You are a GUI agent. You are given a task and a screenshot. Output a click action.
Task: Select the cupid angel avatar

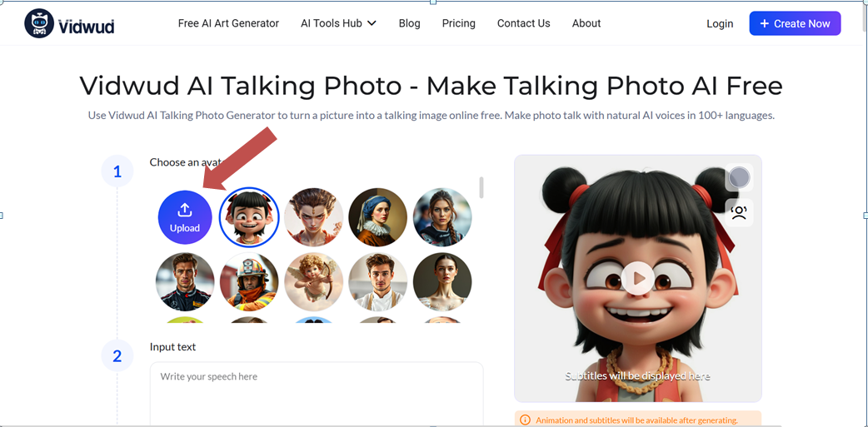coord(314,281)
